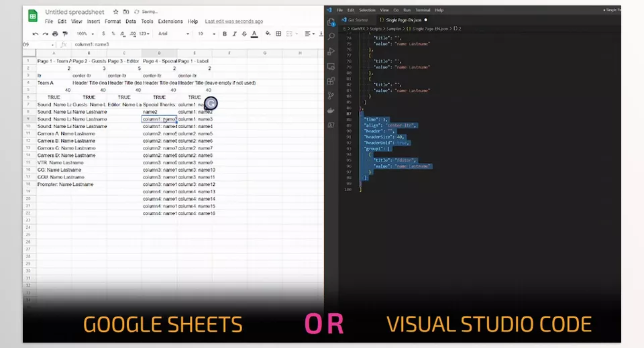The image size is (644, 348).
Task: Select cell 'Team A' in column A
Action: [54, 82]
